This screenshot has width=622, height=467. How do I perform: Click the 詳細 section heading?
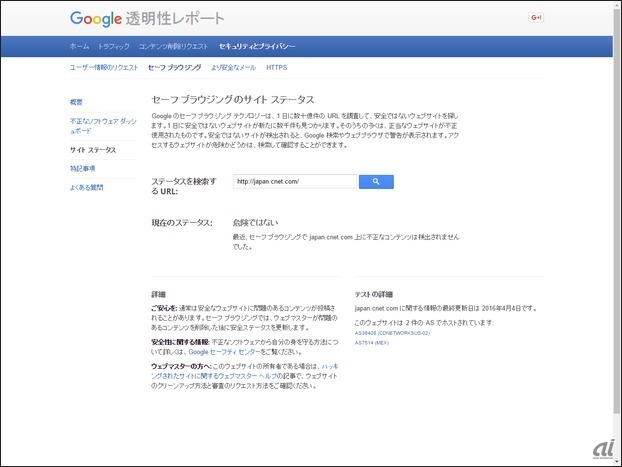(158, 294)
